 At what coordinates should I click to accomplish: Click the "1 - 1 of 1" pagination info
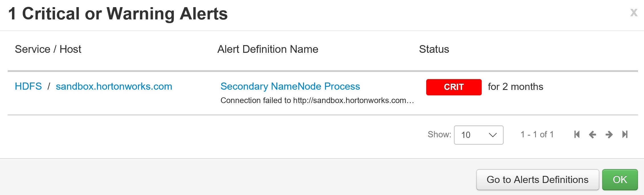point(537,134)
